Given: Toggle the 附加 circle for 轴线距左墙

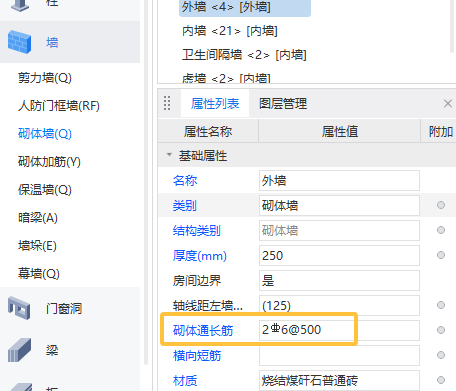Looking at the screenshot, I should [x=441, y=305].
